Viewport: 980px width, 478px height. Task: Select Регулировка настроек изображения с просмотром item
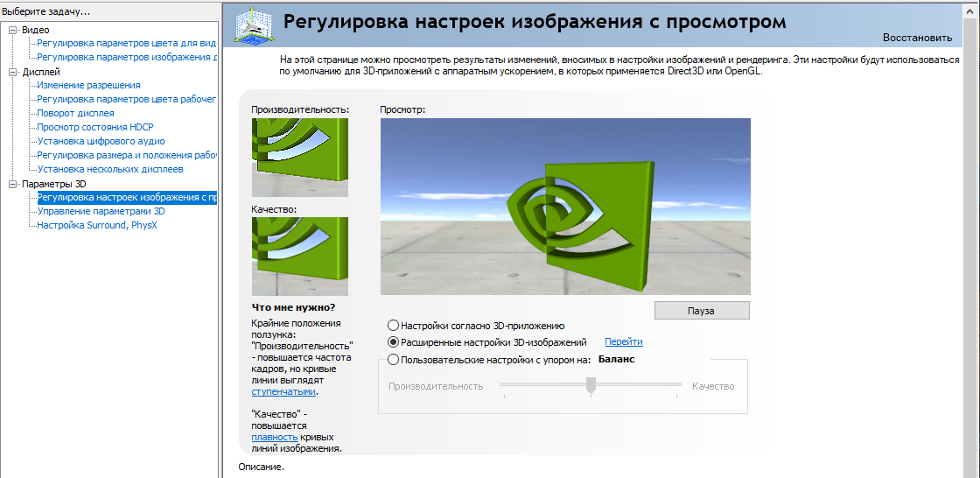click(x=127, y=198)
